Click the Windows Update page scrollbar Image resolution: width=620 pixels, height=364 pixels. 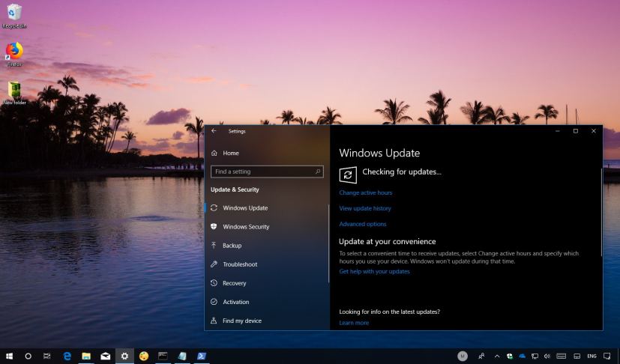(x=601, y=212)
